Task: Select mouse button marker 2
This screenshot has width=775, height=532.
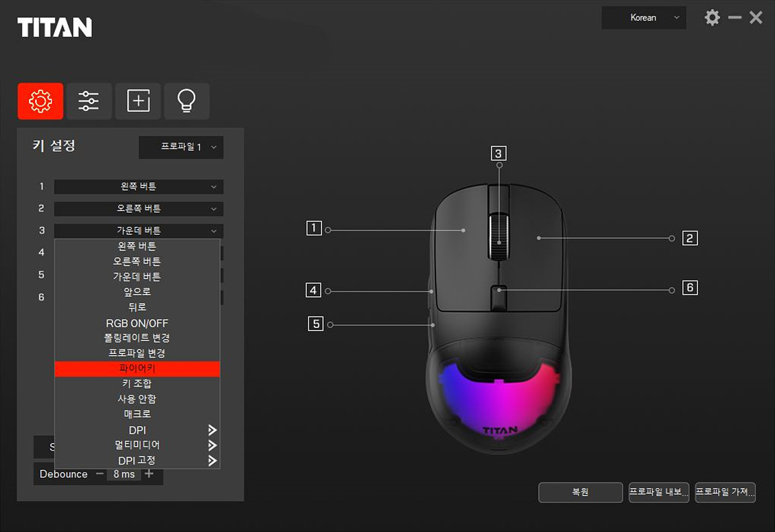Action: click(x=690, y=238)
